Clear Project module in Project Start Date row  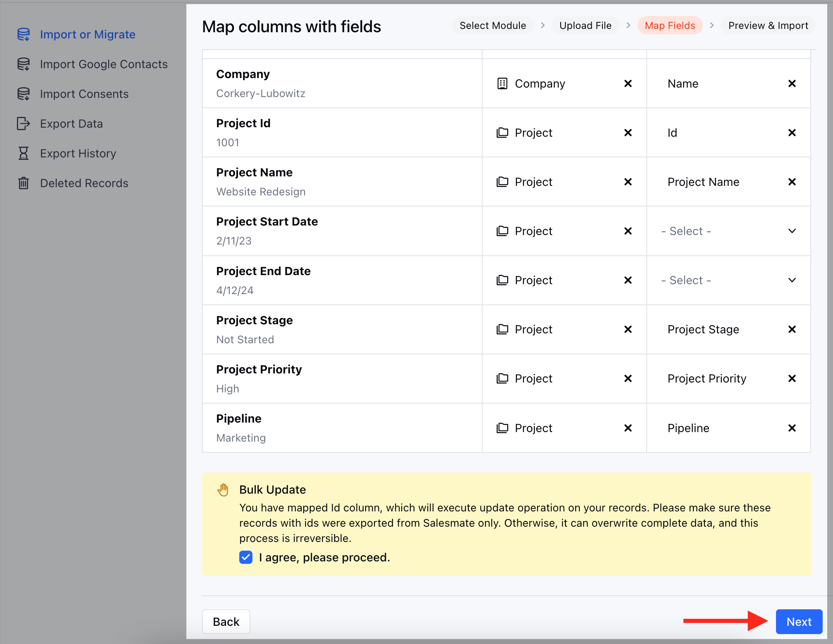point(628,231)
